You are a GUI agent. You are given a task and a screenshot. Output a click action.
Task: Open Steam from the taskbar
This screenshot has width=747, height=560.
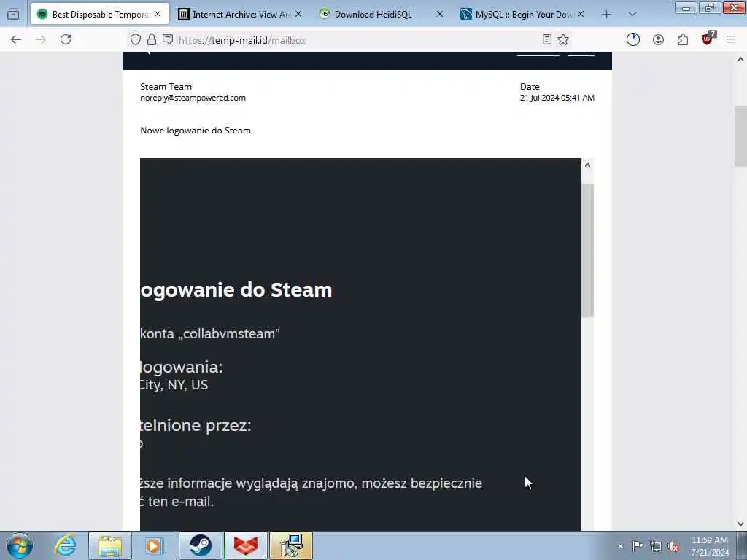coord(200,545)
